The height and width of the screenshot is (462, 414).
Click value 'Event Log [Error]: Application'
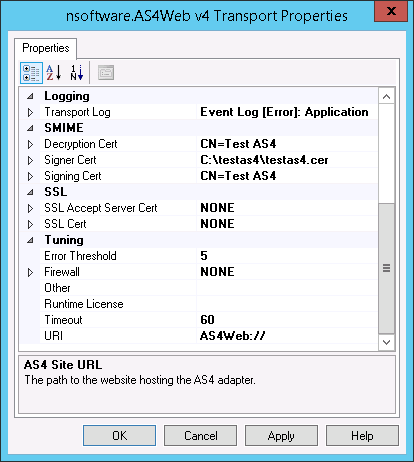[284, 112]
